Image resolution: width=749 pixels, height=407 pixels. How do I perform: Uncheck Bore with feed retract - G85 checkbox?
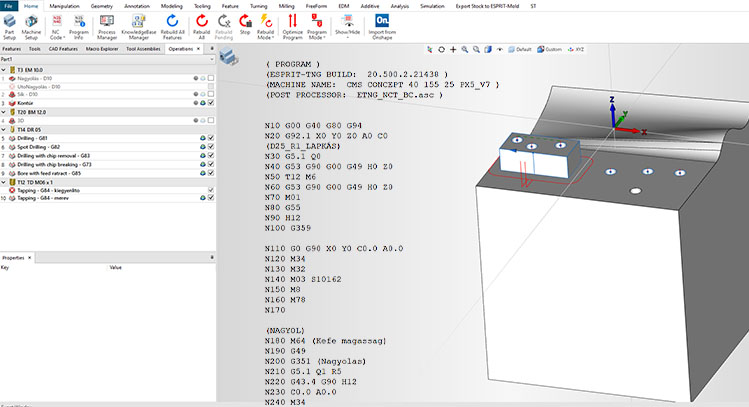[x=211, y=173]
